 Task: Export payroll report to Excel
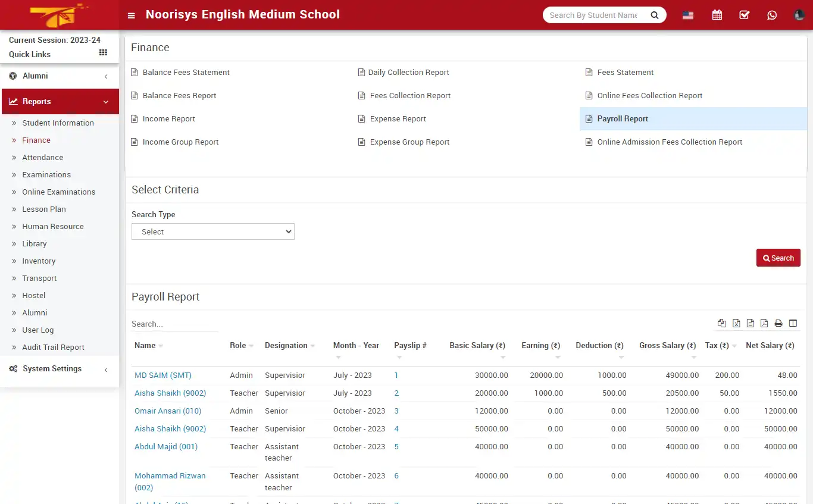736,323
